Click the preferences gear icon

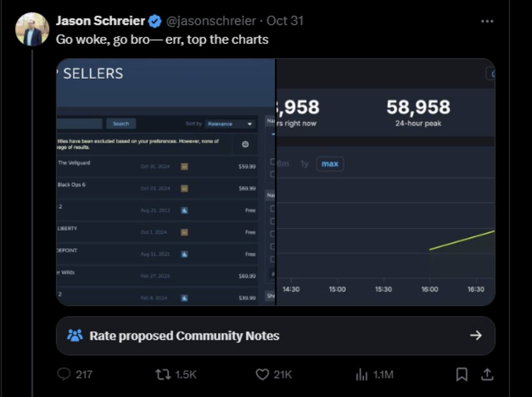[x=245, y=144]
